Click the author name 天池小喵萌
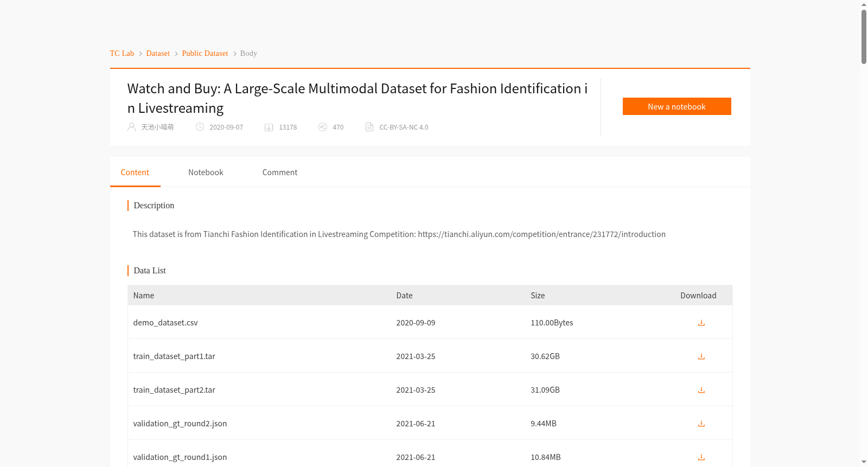This screenshot has width=868, height=467. 157,127
